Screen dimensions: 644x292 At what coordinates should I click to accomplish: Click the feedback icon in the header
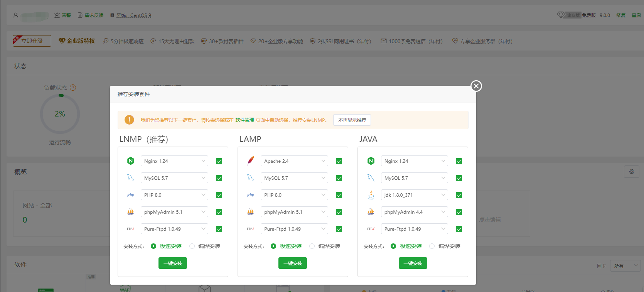click(x=80, y=15)
